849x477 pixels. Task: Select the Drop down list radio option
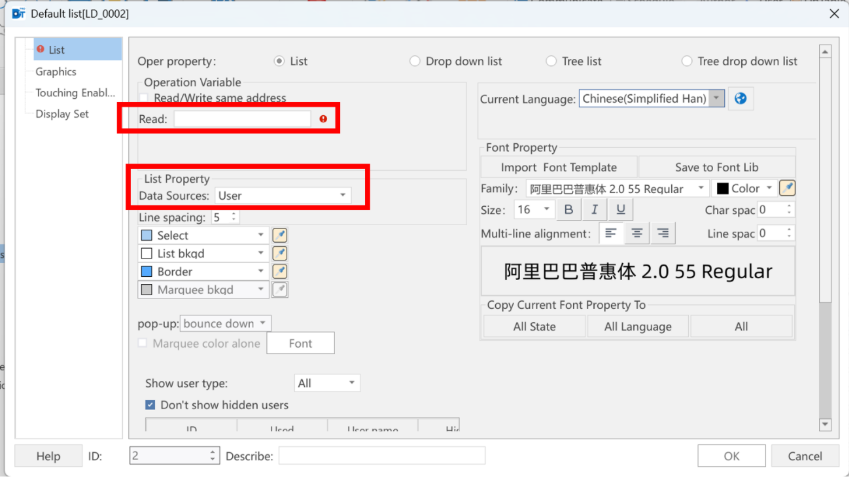tap(415, 61)
